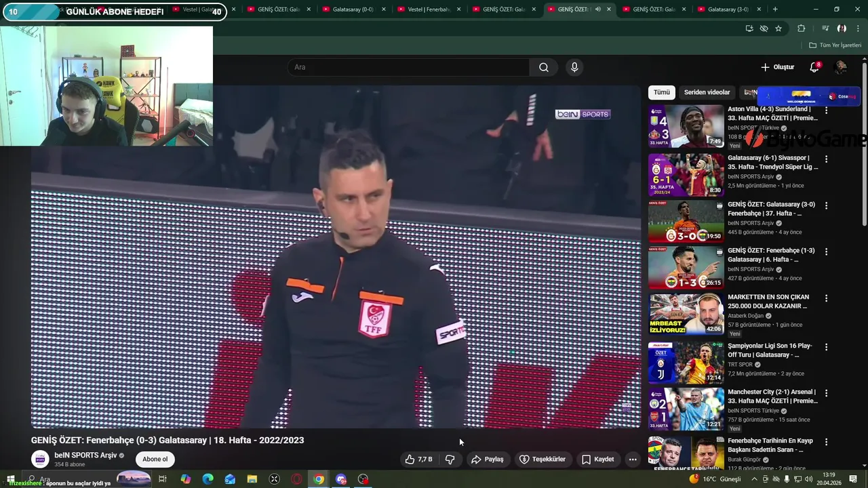Image resolution: width=868 pixels, height=488 pixels.
Task: Dislike the video with thumbs-down icon
Action: click(450, 459)
